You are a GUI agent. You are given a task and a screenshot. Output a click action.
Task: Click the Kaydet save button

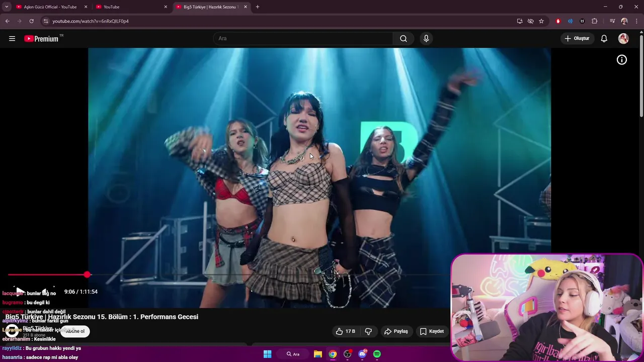click(x=432, y=331)
